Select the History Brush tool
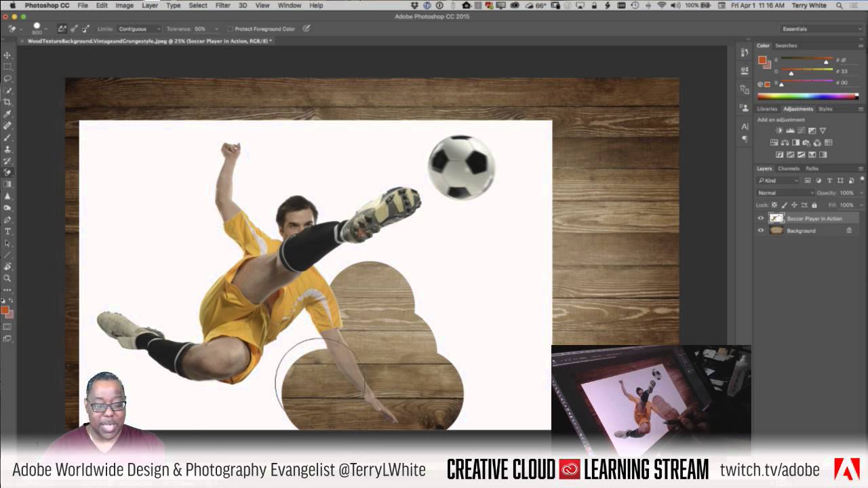Viewport: 868px width, 488px height. [7, 161]
